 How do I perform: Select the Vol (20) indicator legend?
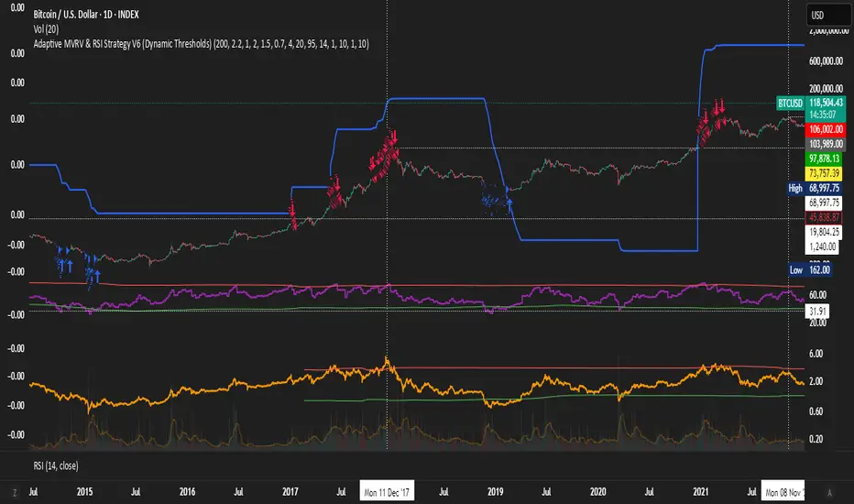46,29
